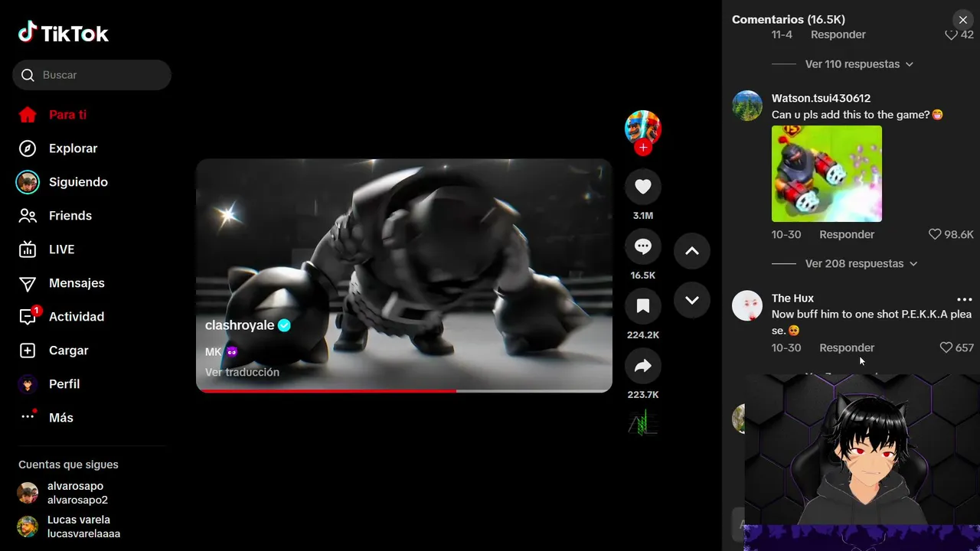The height and width of the screenshot is (551, 980).
Task: Focus the Buscar search field
Action: point(92,75)
